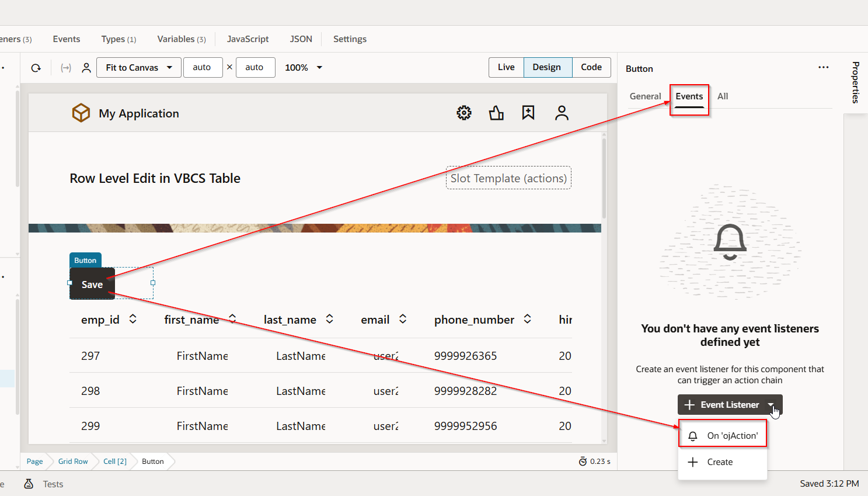Click the canvas vertical scrollbar
This screenshot has width=868, height=496.
tap(604, 178)
